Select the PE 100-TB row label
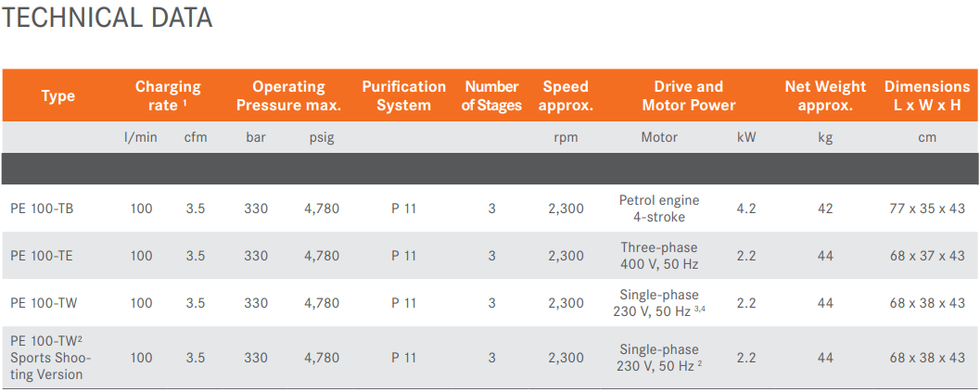The image size is (980, 392). 42,209
